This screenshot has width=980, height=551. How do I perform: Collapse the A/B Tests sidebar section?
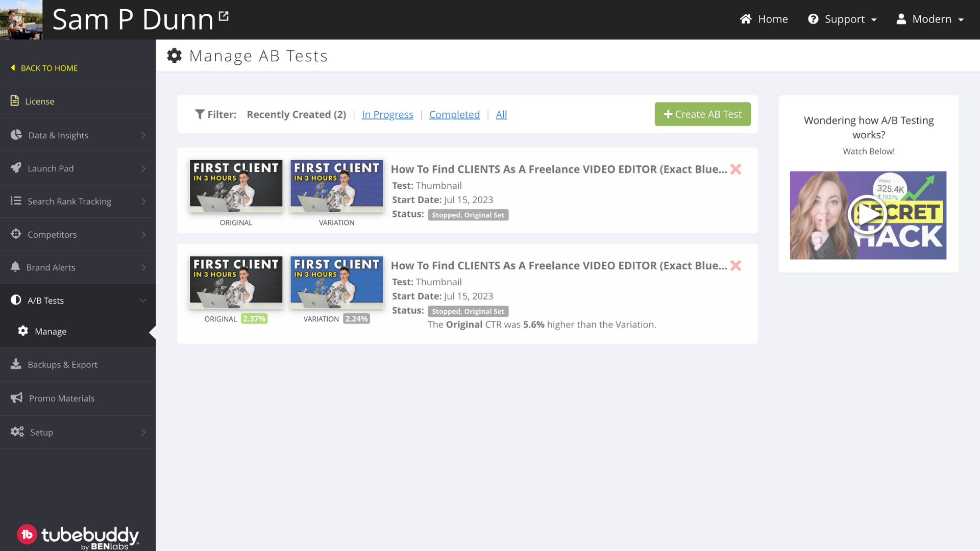pos(46,300)
